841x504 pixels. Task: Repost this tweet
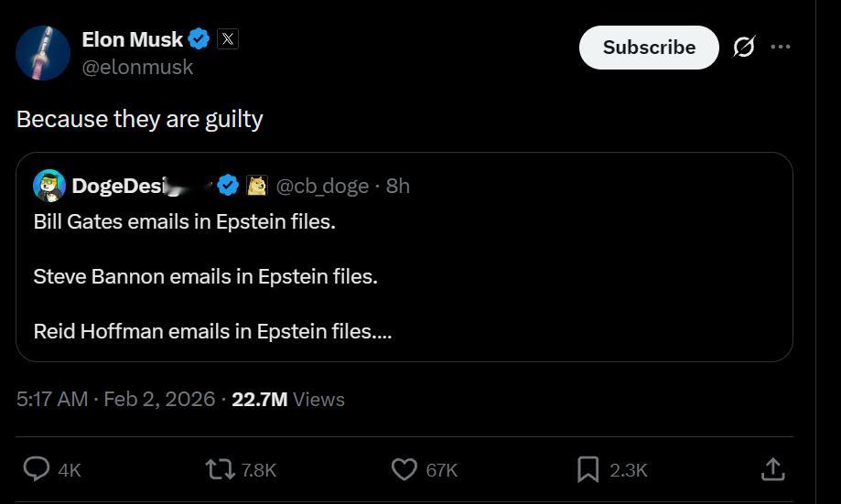pos(220,469)
